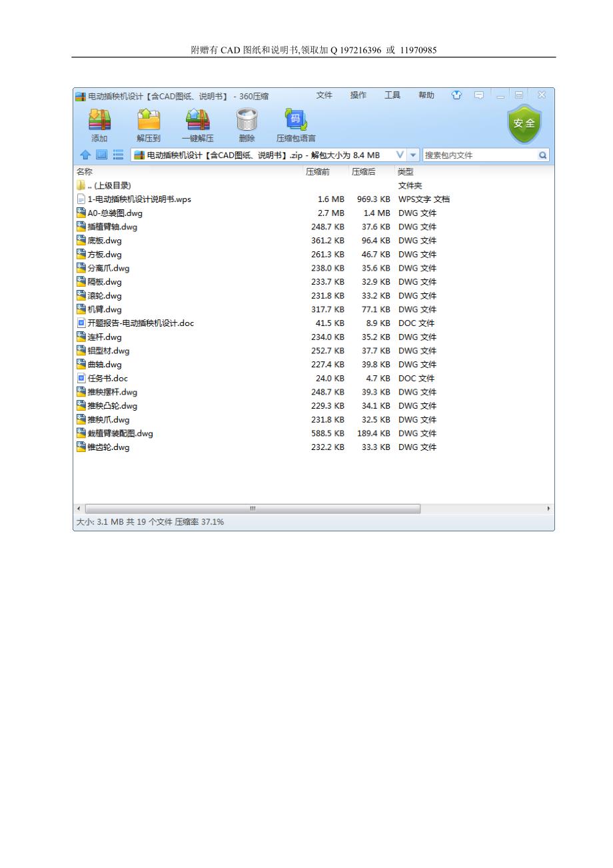Sort by the 压缩前 column header

318,171
